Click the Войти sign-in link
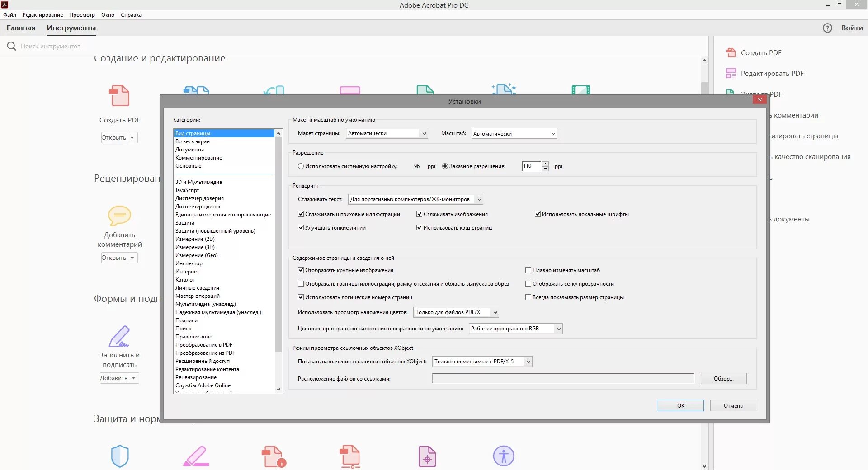Image resolution: width=868 pixels, height=470 pixels. (x=852, y=28)
